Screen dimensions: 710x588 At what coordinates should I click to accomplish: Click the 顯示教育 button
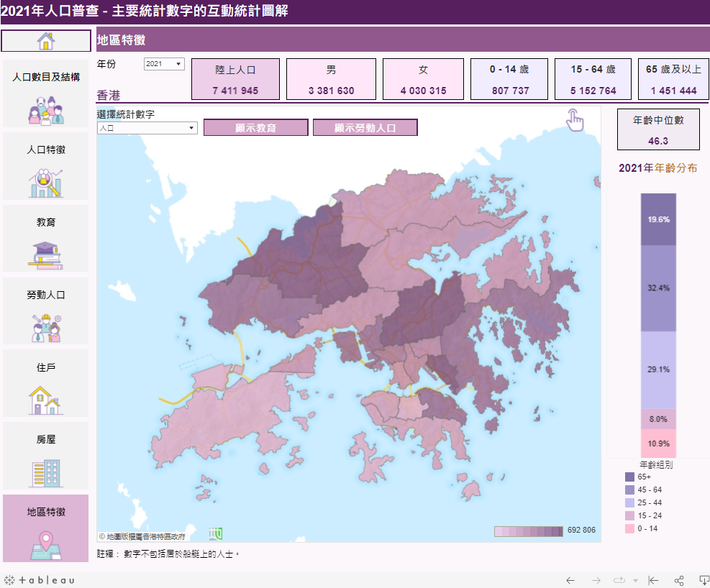(x=256, y=127)
